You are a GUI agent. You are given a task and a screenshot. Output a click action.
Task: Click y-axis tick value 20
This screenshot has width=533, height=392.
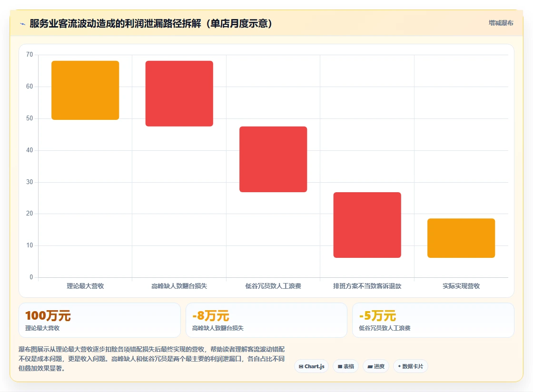tap(30, 214)
